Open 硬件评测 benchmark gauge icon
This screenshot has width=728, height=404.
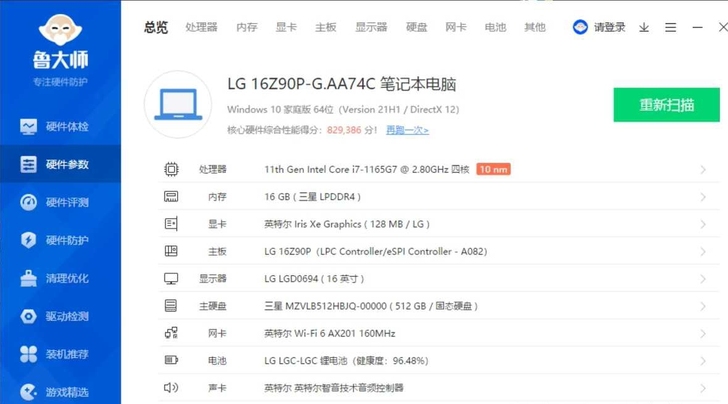coord(28,202)
